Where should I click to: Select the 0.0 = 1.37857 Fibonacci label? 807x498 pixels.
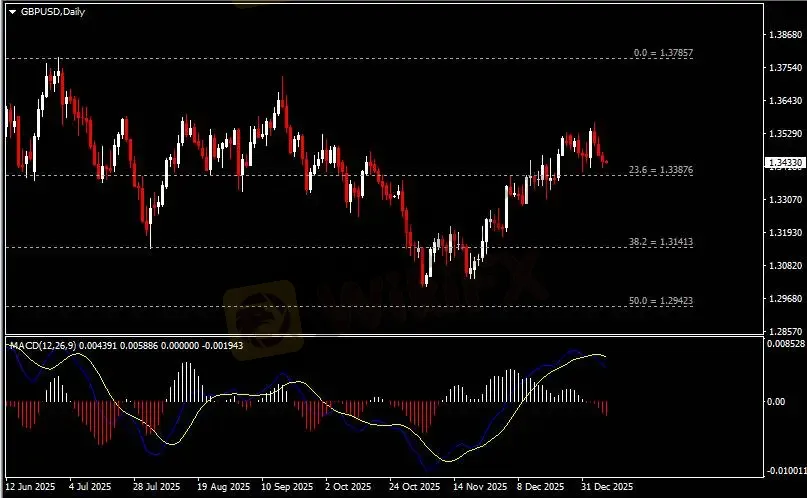(664, 52)
